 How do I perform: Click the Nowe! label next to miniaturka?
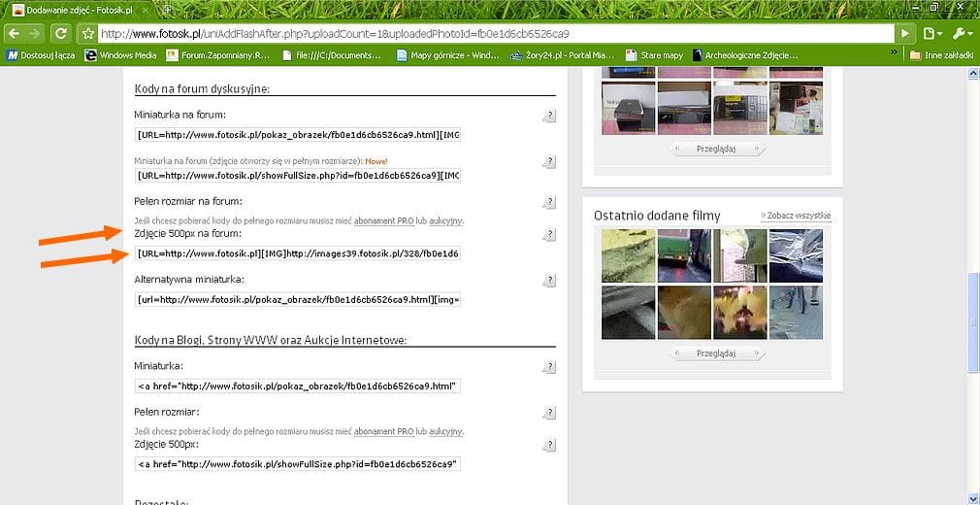coord(376,161)
